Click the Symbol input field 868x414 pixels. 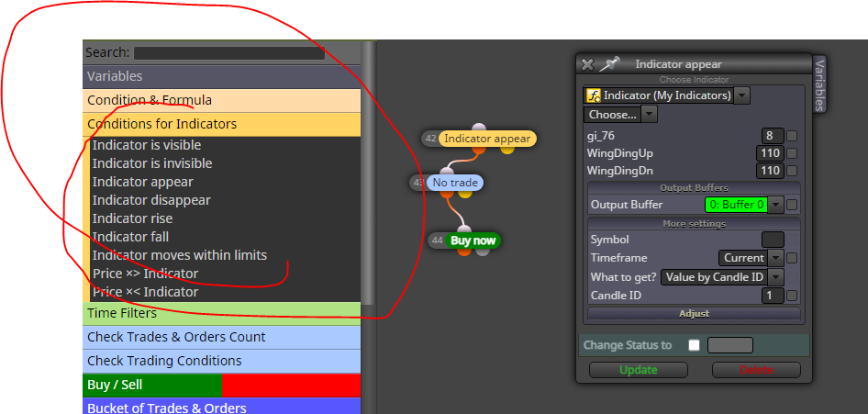773,240
